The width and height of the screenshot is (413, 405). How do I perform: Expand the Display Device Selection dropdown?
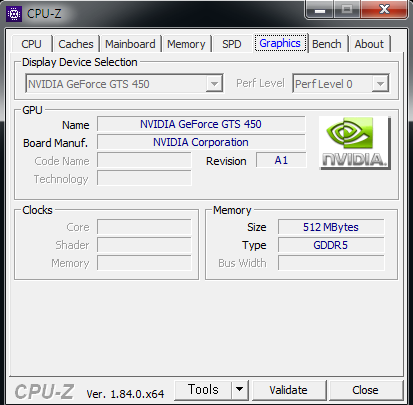214,84
